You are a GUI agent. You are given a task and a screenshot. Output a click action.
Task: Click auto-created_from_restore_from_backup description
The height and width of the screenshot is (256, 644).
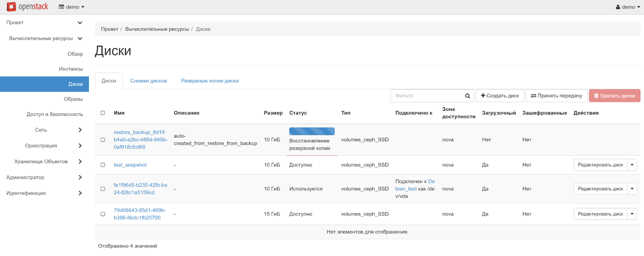[216, 140]
